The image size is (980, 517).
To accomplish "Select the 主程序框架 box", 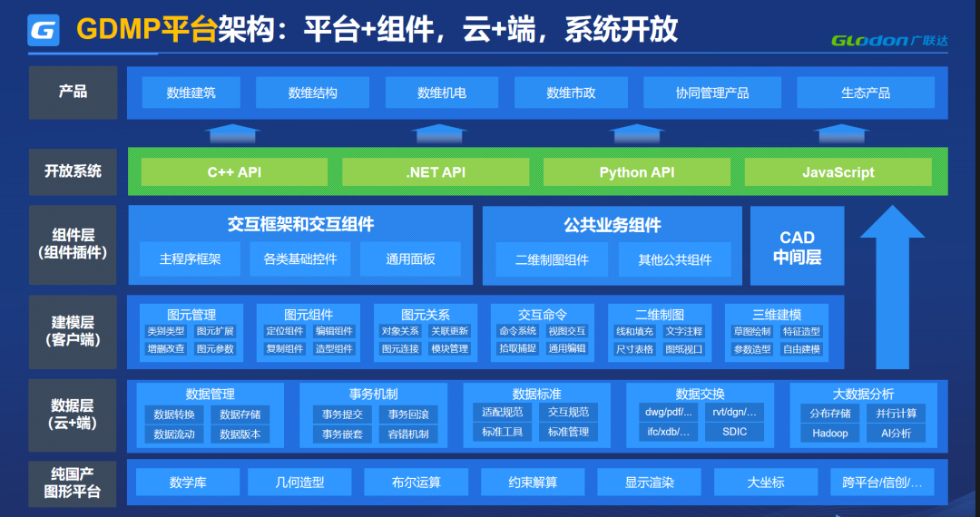I will click(x=190, y=259).
